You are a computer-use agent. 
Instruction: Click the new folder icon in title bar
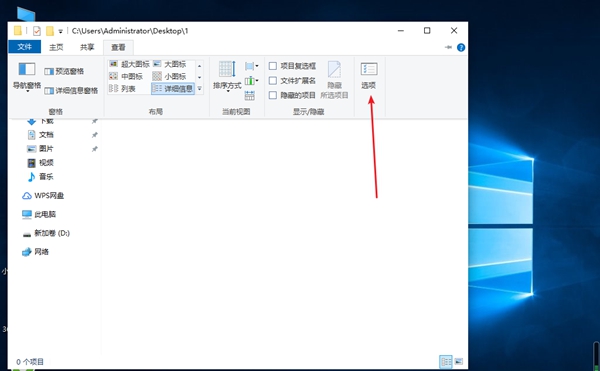click(x=50, y=31)
